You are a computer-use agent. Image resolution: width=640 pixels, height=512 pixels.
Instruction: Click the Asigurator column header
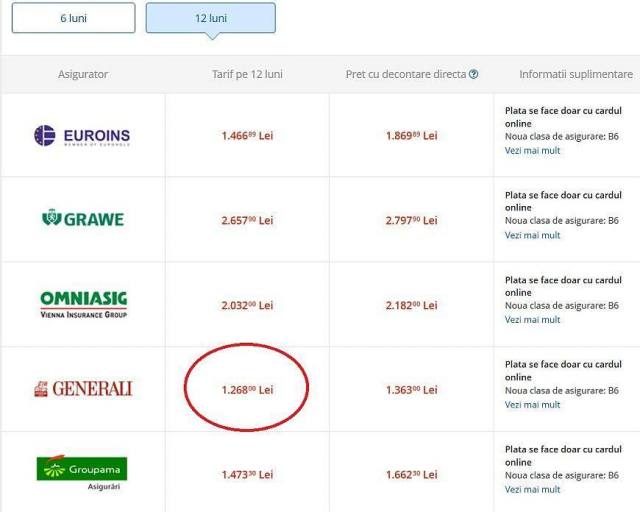click(82, 74)
